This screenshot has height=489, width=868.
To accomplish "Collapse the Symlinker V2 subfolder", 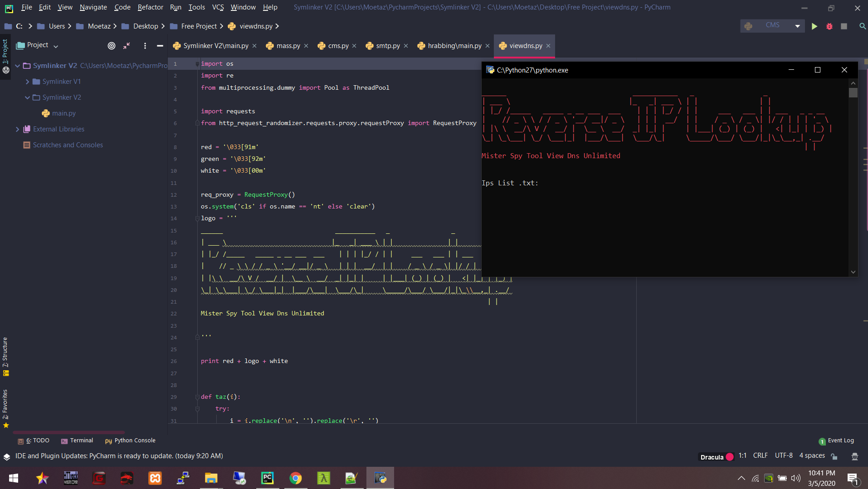I will pos(27,97).
